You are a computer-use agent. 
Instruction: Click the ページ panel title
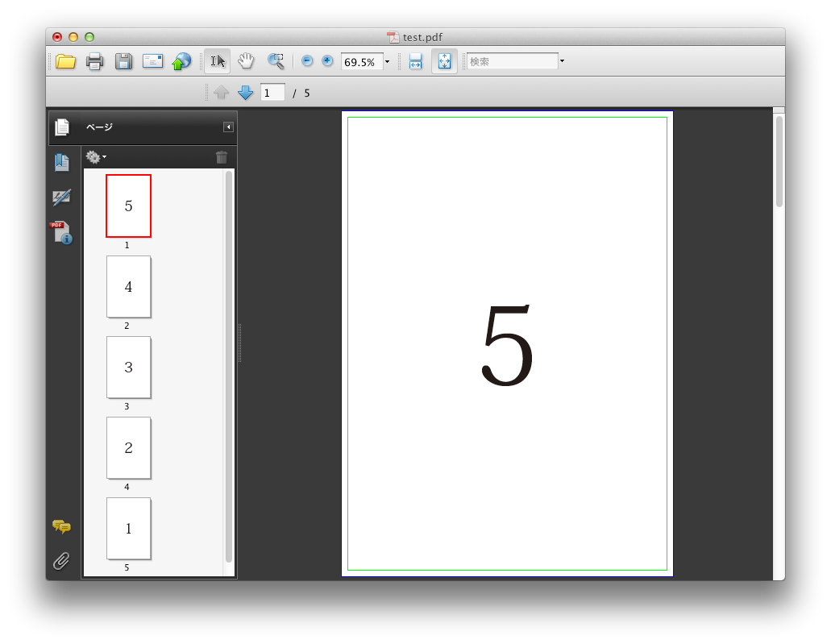pyautogui.click(x=99, y=127)
